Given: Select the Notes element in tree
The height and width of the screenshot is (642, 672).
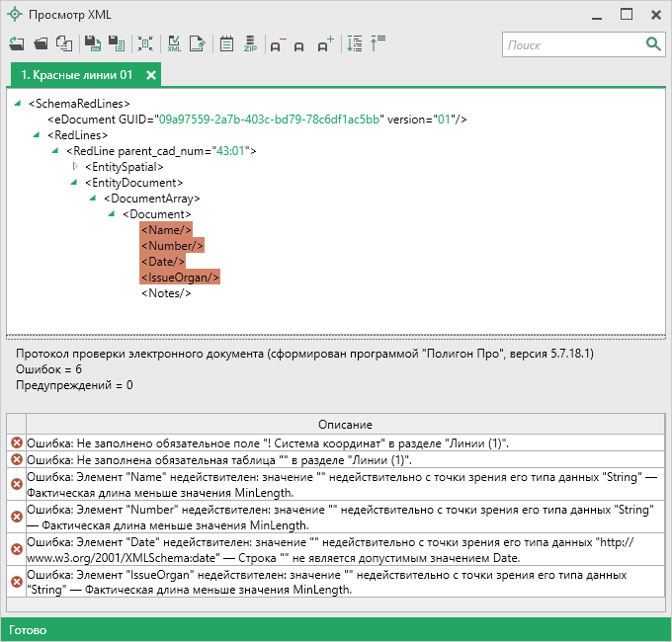Looking at the screenshot, I should (x=166, y=293).
